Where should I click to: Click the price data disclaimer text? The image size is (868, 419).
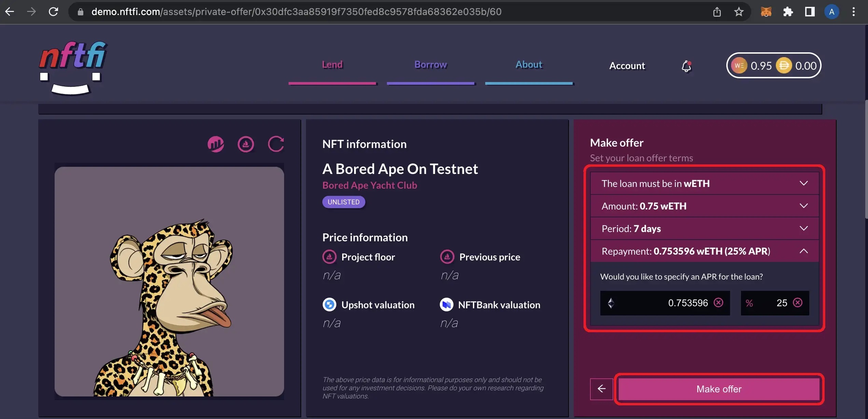click(x=433, y=388)
